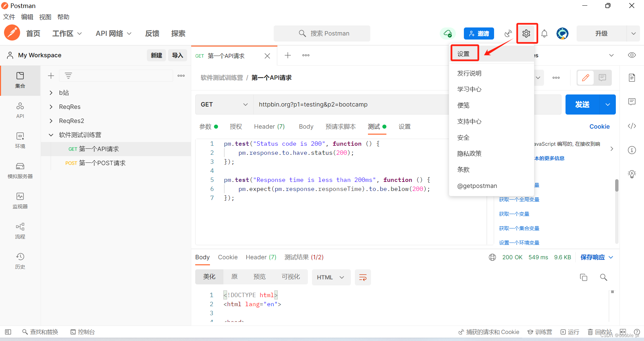The width and height of the screenshot is (644, 341).
Task: Open the History (历史) sidebar section
Action: (20, 261)
